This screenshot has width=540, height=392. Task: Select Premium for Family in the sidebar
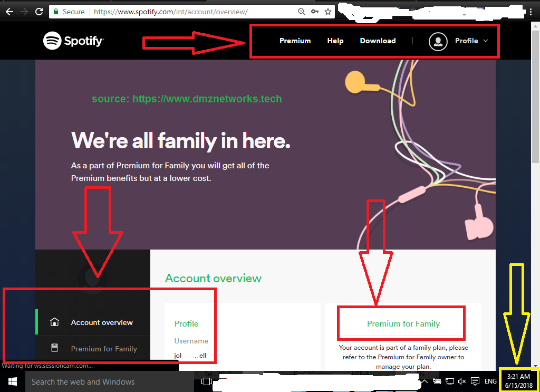coord(93,348)
